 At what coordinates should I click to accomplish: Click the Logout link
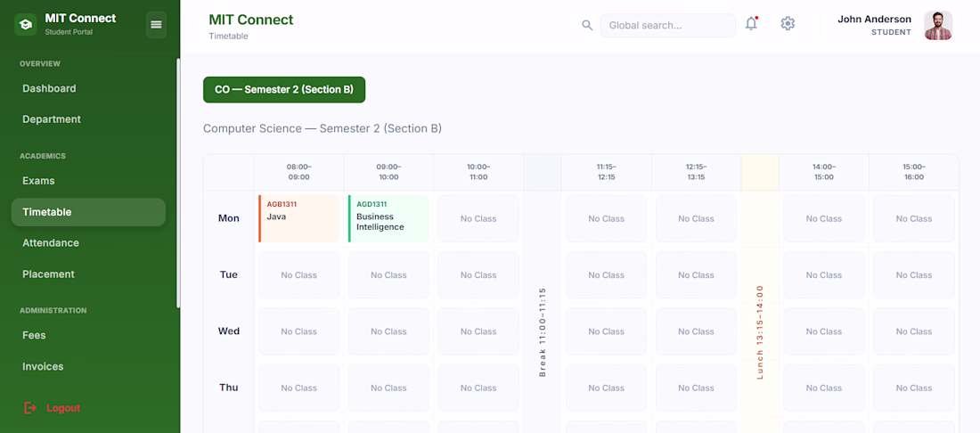click(x=63, y=408)
